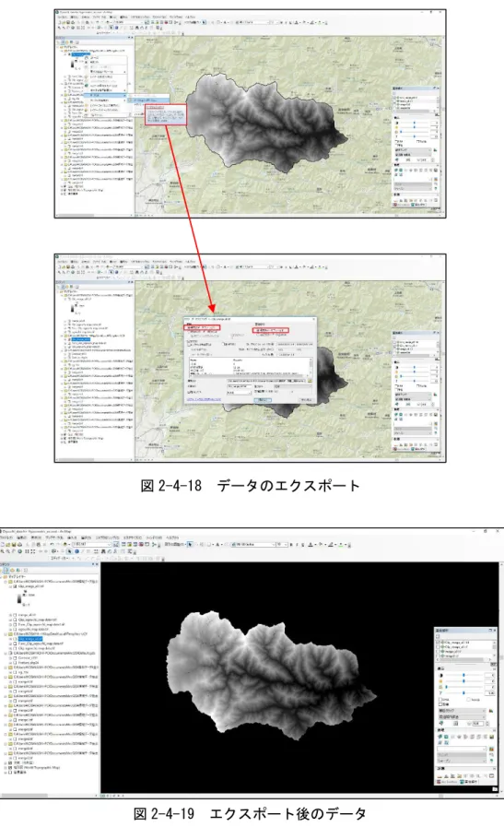Open Search window icon in bottom ArcMap toolbar

(135, 544)
